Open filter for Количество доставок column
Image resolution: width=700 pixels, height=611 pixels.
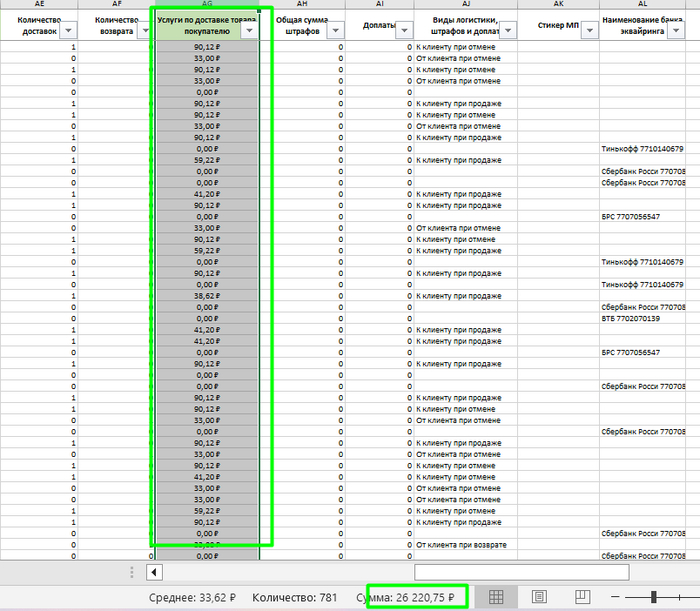69,31
